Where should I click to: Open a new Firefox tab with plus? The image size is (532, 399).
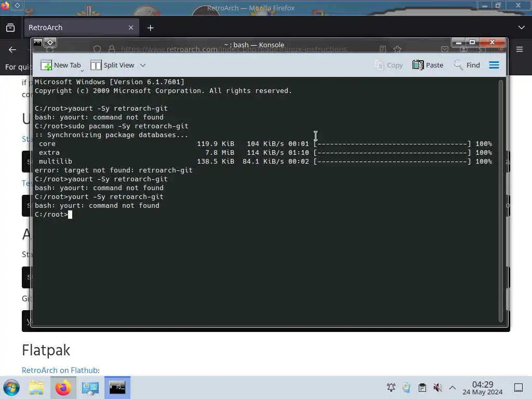click(150, 28)
